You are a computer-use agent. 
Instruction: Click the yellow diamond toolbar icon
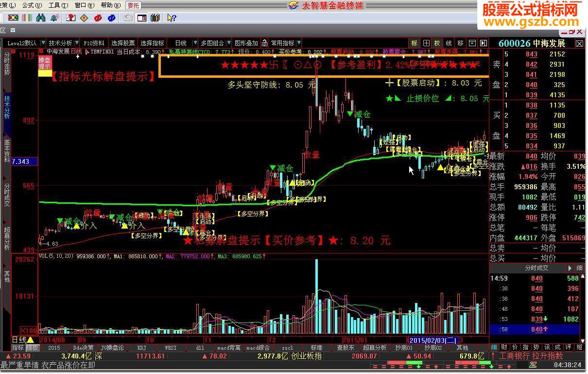pyautogui.click(x=84, y=18)
